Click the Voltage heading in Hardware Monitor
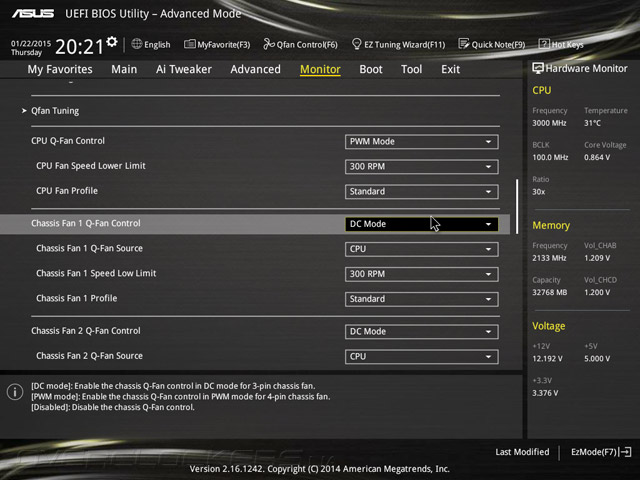640x480 pixels. pos(549,326)
